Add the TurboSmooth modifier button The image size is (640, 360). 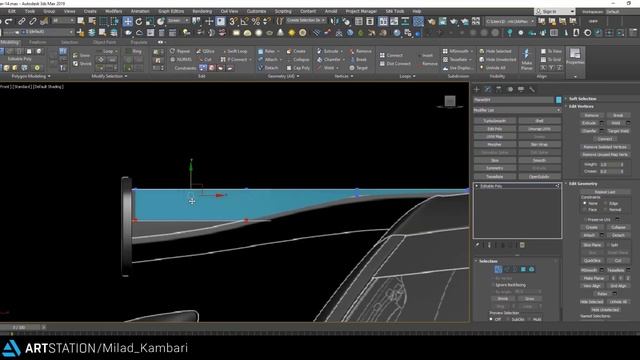pos(495,121)
